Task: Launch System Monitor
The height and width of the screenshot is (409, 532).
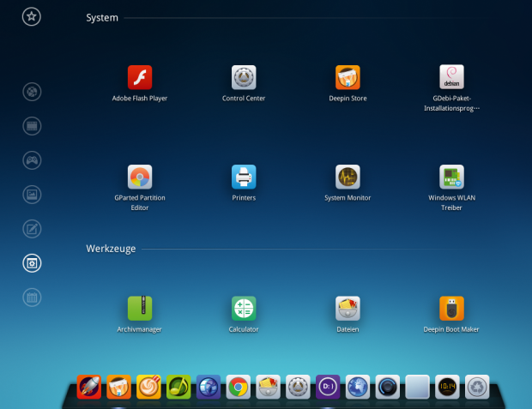Action: pos(348,177)
